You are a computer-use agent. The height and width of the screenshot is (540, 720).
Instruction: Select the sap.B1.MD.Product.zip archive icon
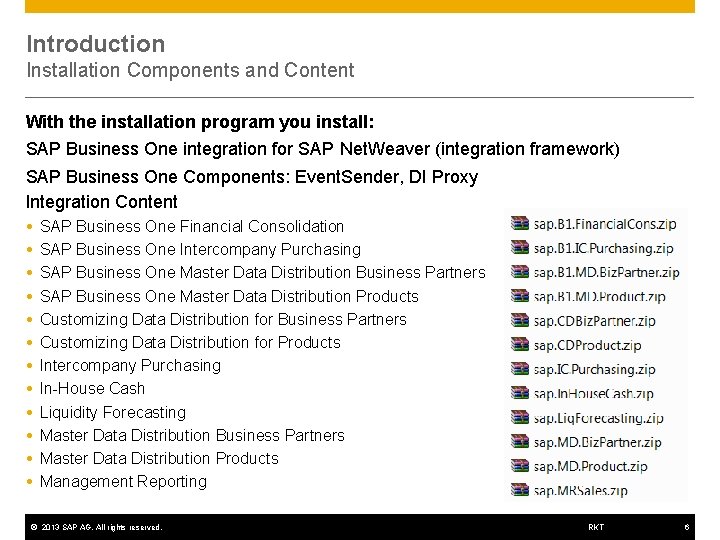click(520, 296)
